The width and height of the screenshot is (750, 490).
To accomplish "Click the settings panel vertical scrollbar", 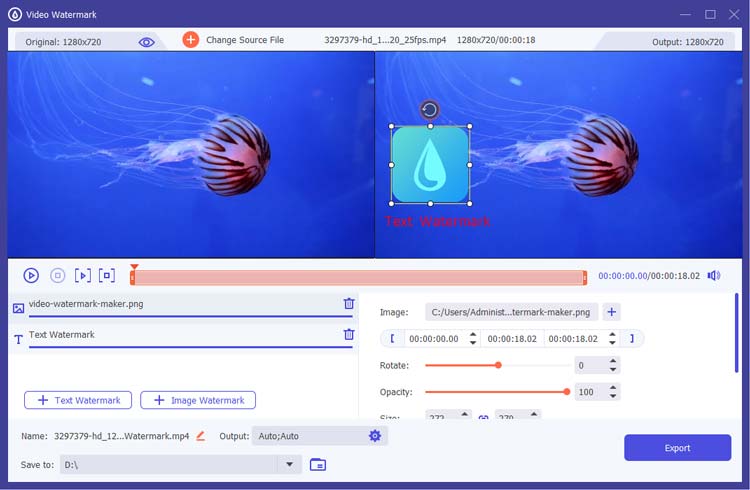I will click(x=737, y=333).
